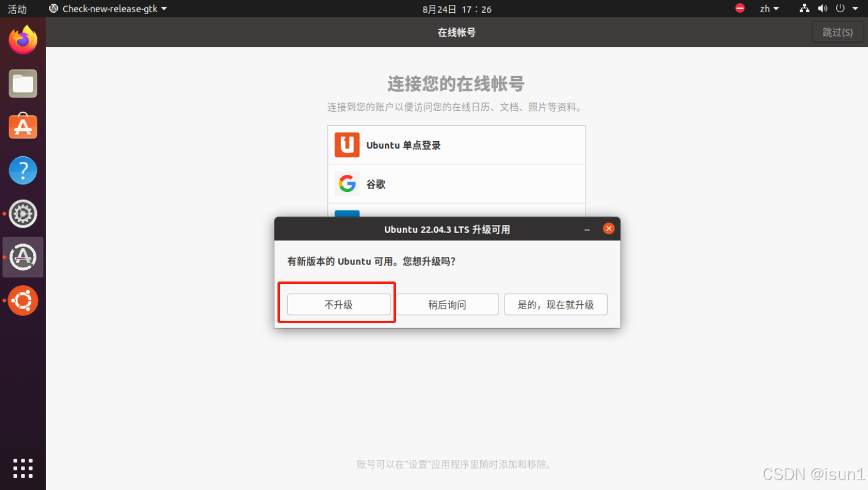Image resolution: width=868 pixels, height=490 pixels.
Task: Select Software Updater icon in dock
Action: tap(23, 257)
